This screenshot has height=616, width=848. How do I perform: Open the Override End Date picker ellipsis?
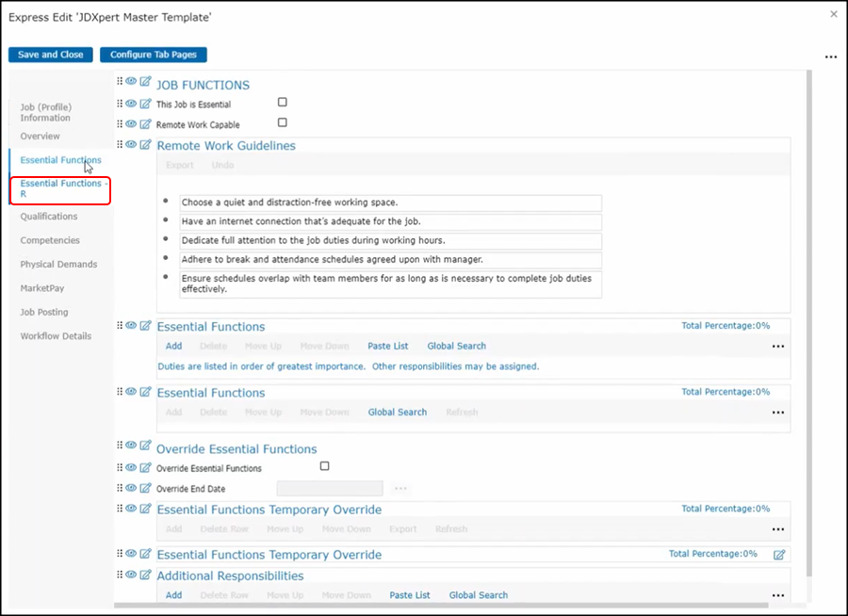tap(400, 489)
